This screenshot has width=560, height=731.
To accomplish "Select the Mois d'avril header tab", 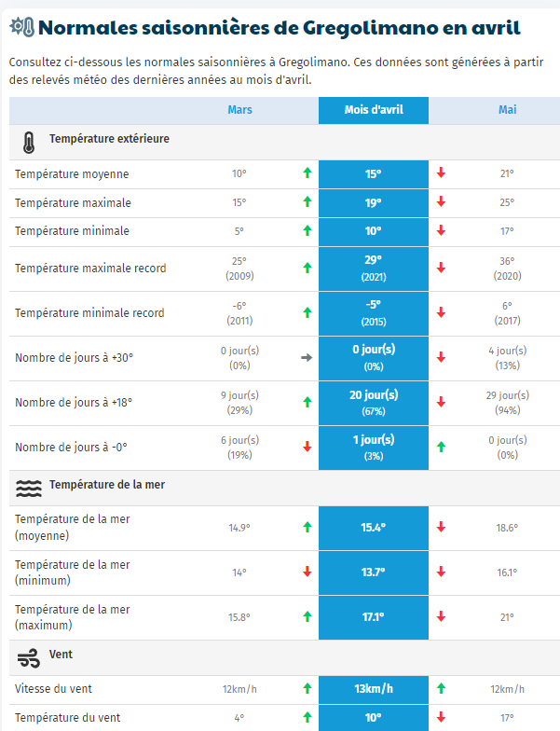I will pyautogui.click(x=374, y=110).
